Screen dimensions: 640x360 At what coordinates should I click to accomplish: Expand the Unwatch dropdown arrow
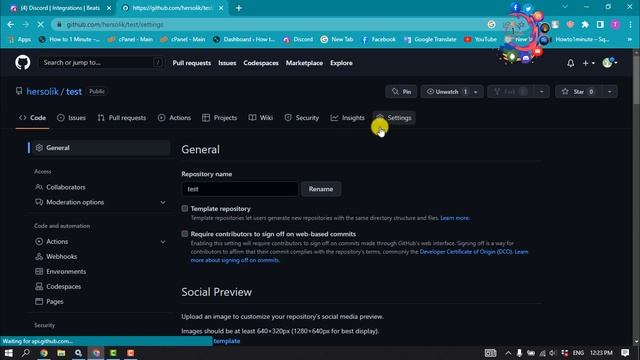coord(476,92)
